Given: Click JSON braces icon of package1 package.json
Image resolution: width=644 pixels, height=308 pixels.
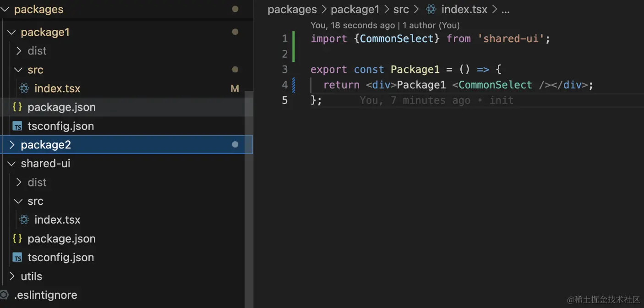Looking at the screenshot, I should click(x=17, y=107).
